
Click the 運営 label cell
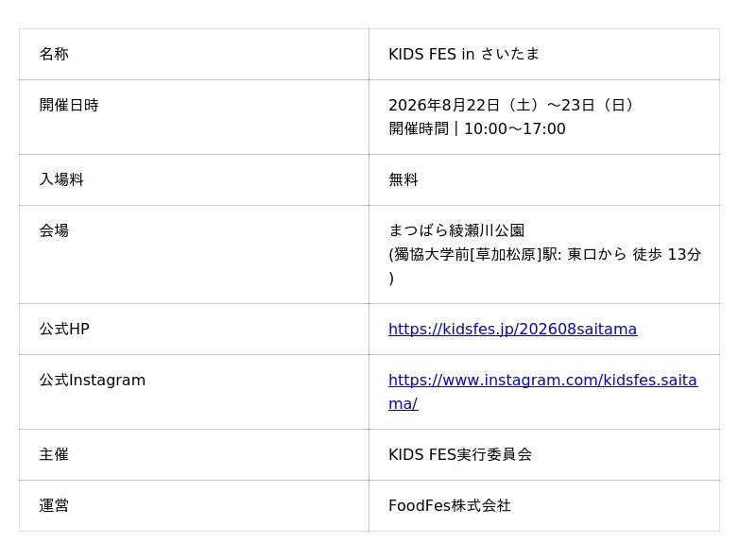194,505
